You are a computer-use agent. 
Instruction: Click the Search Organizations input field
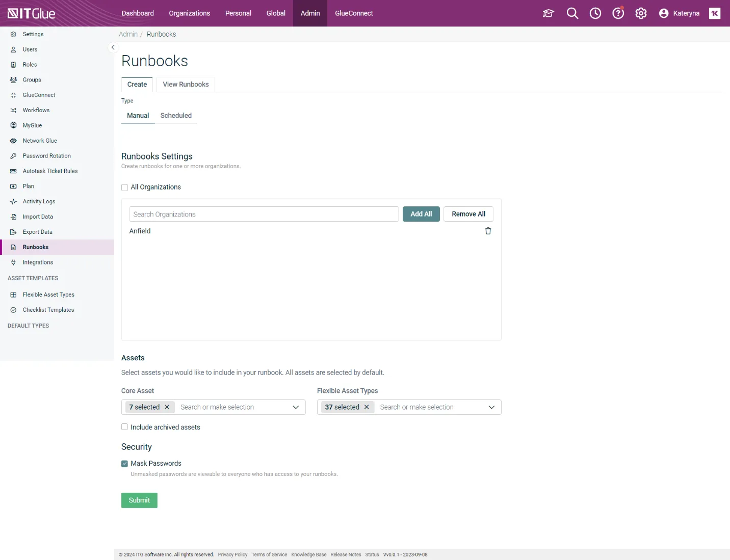pyautogui.click(x=264, y=214)
